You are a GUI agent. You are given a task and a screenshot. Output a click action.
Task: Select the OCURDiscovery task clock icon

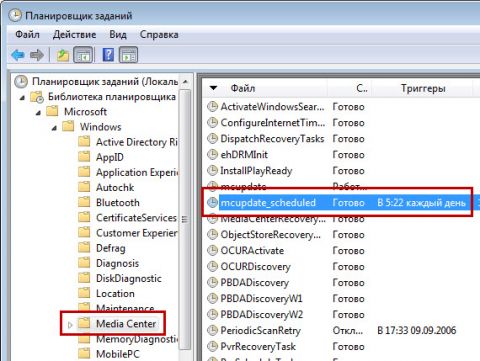(x=212, y=267)
